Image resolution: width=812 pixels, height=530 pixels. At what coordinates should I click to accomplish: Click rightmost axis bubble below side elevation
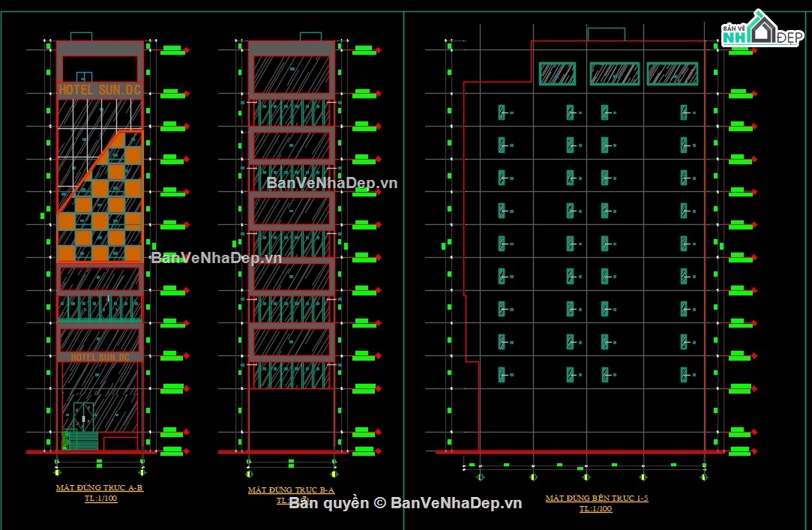(704, 478)
